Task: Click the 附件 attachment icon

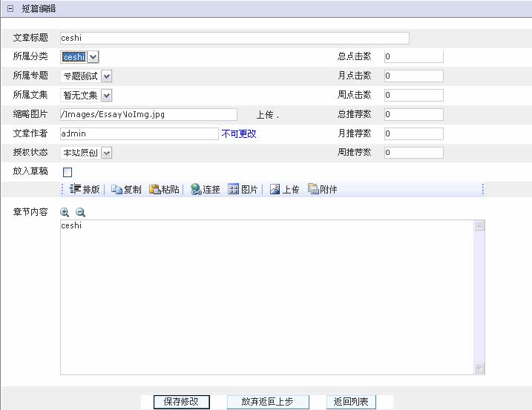Action: 313,188
